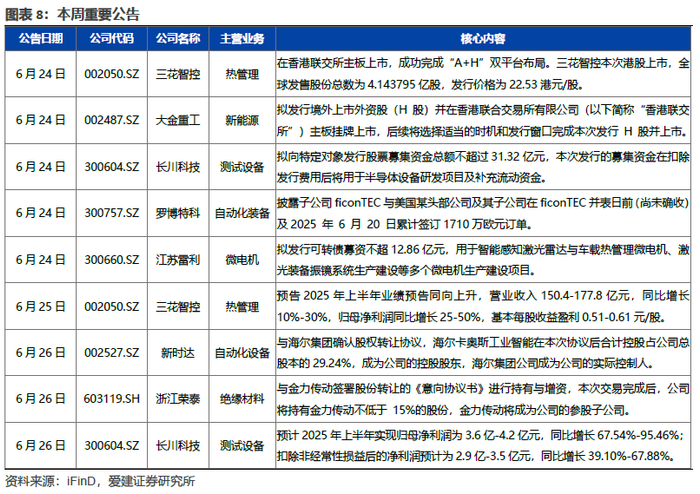The image size is (700, 494).
Task: Click company name 江苏雷利
Action: pyautogui.click(x=178, y=260)
